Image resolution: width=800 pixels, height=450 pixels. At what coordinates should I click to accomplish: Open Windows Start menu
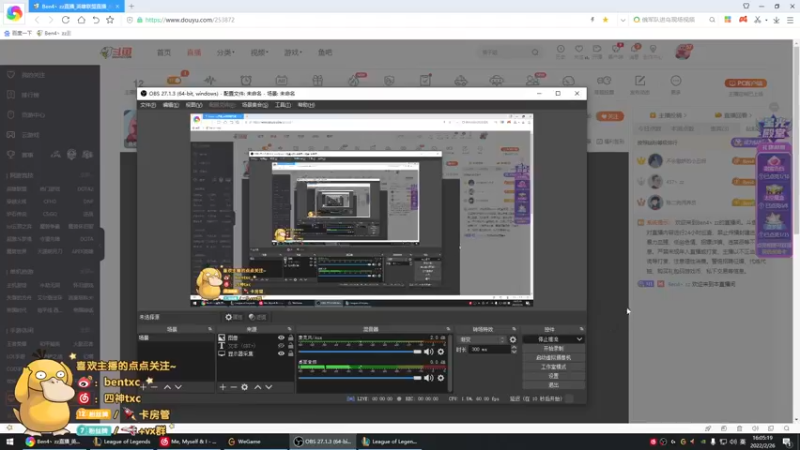(x=10, y=442)
